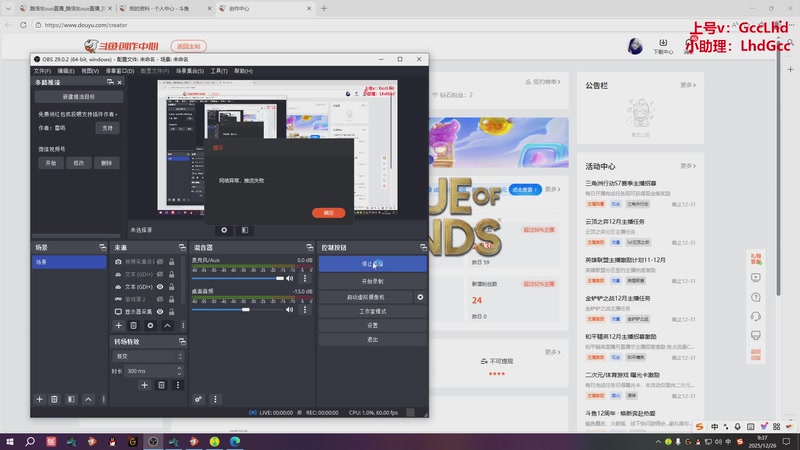The width and height of the screenshot is (800, 450).
Task: Remove transition with trash icon in 转场特效
Action: point(161,385)
